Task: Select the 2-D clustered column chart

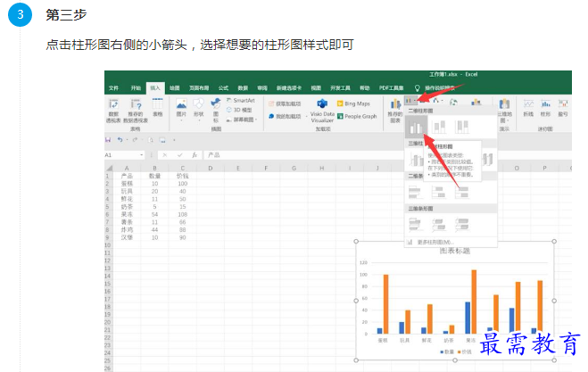Action: 416,128
